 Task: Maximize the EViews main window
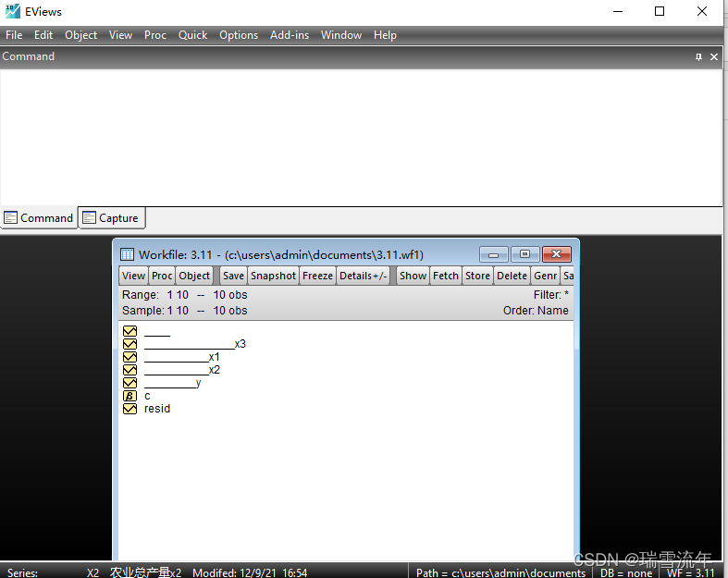click(660, 11)
